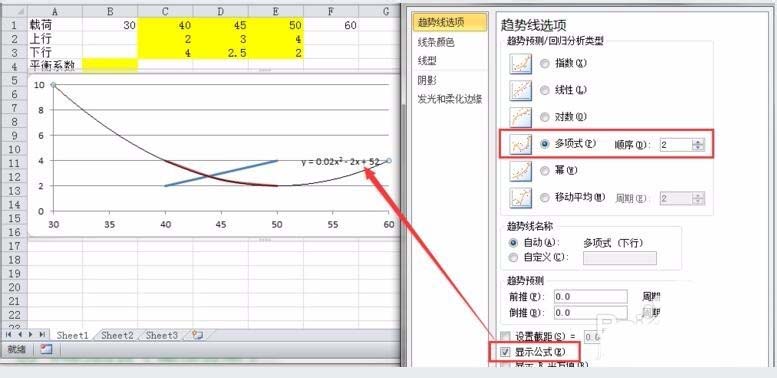Click the 前推 forecast input field
This screenshot has width=777, height=378.
591,297
